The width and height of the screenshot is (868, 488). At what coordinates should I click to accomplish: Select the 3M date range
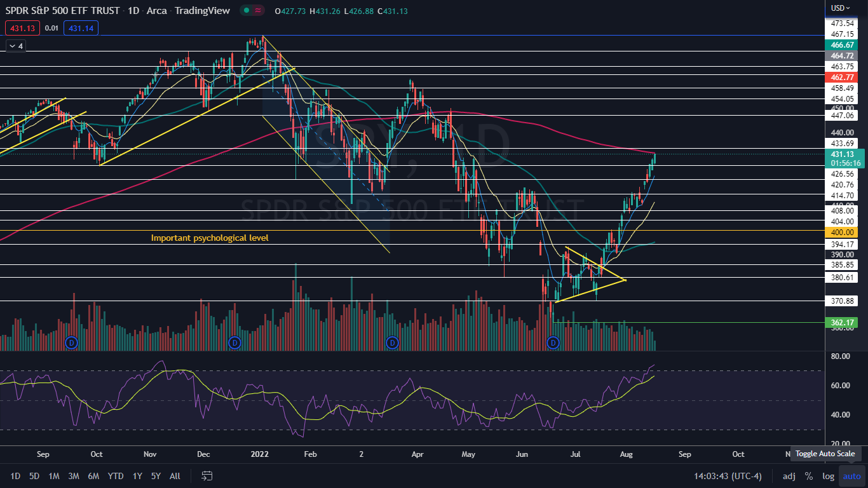click(x=74, y=476)
